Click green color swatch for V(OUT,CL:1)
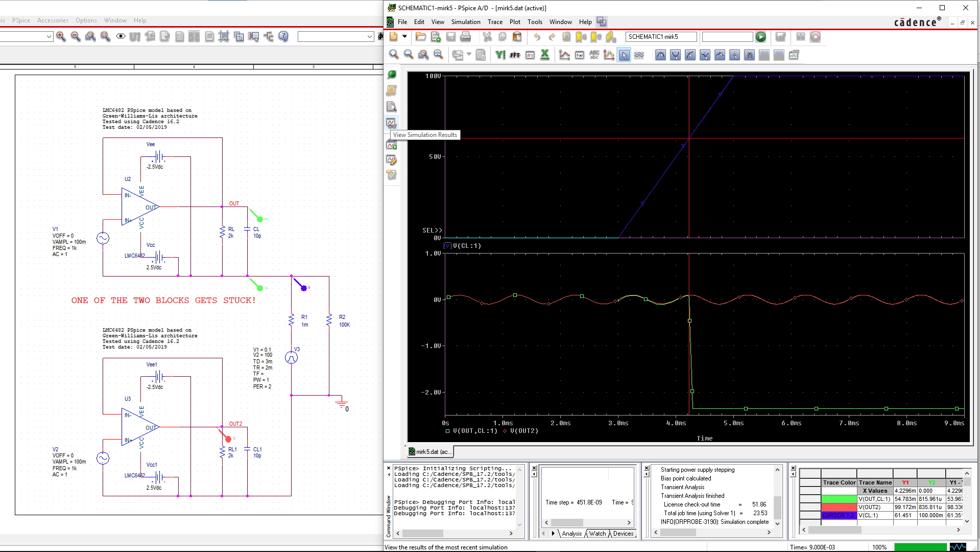The height and width of the screenshot is (552, 980). coord(839,499)
